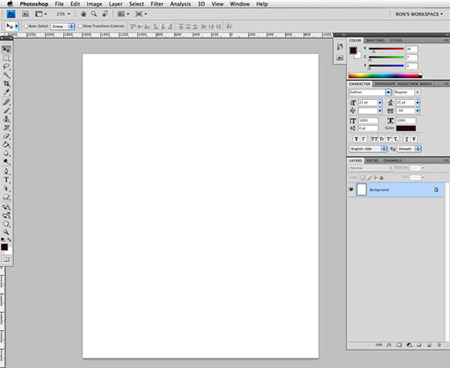Select the Horizontal Type tool

pos(6,180)
